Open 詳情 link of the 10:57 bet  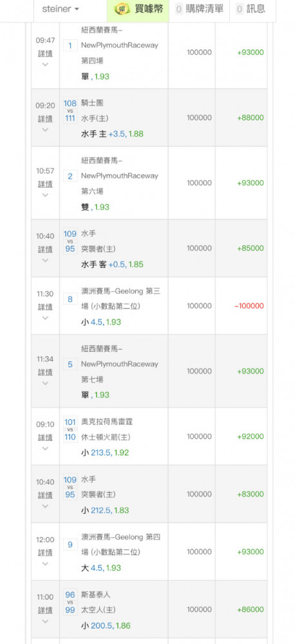[45, 184]
